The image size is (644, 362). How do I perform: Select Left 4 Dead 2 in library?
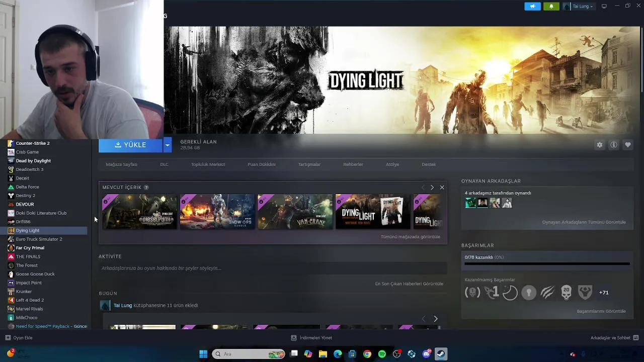click(30, 300)
